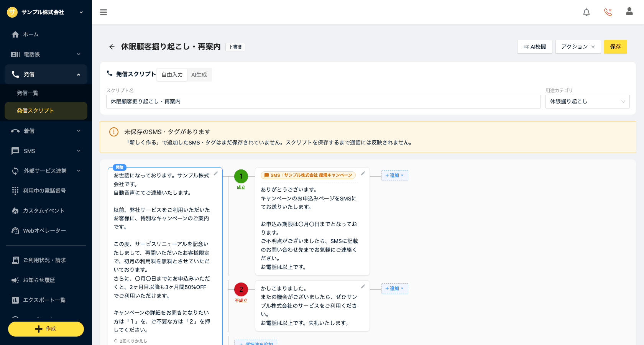Screen dimensions: 644x345
Task: Expand the 外部サービス連携 sidebar section
Action: pos(79,171)
